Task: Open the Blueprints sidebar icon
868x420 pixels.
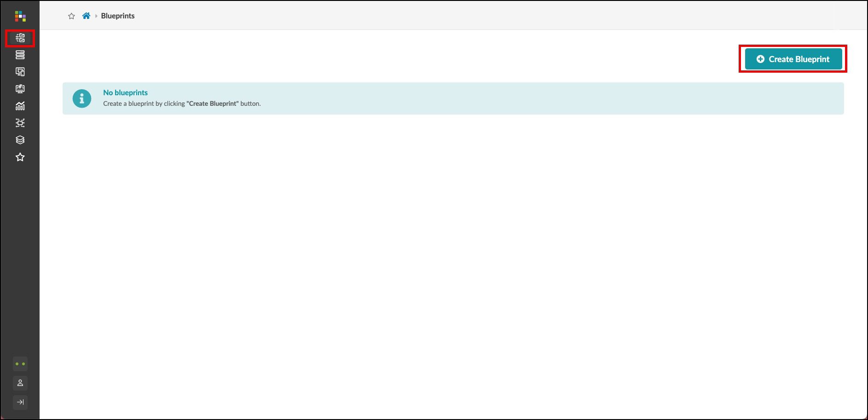Action: [20, 38]
